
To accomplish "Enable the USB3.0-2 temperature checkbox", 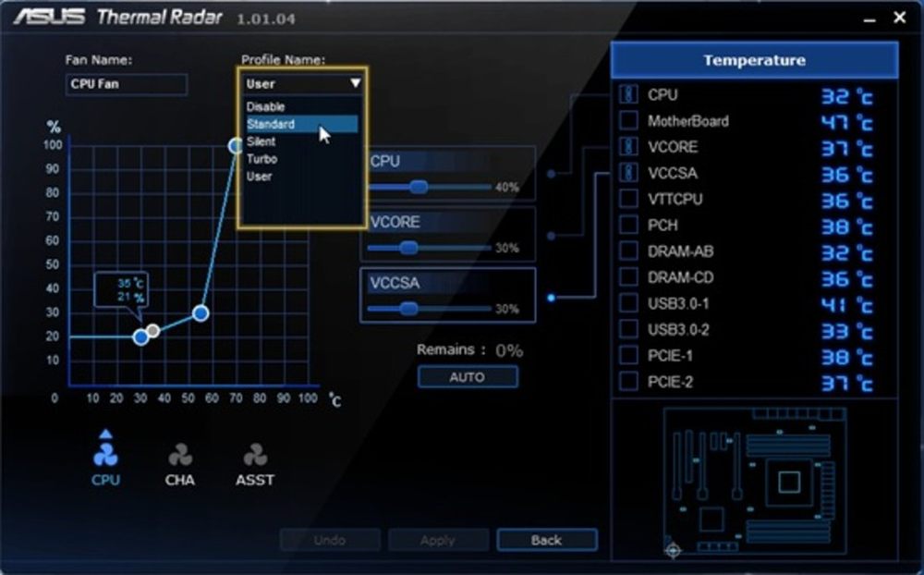I will [x=628, y=329].
